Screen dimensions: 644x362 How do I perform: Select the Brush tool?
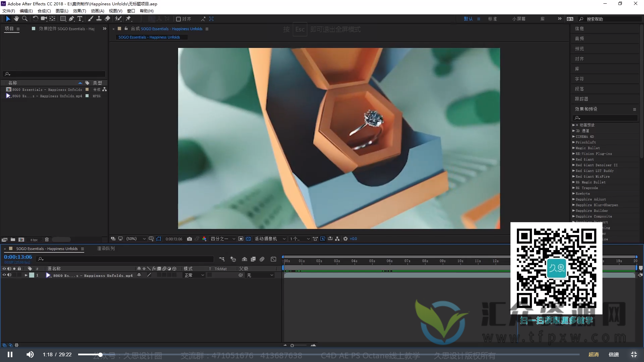click(x=91, y=19)
